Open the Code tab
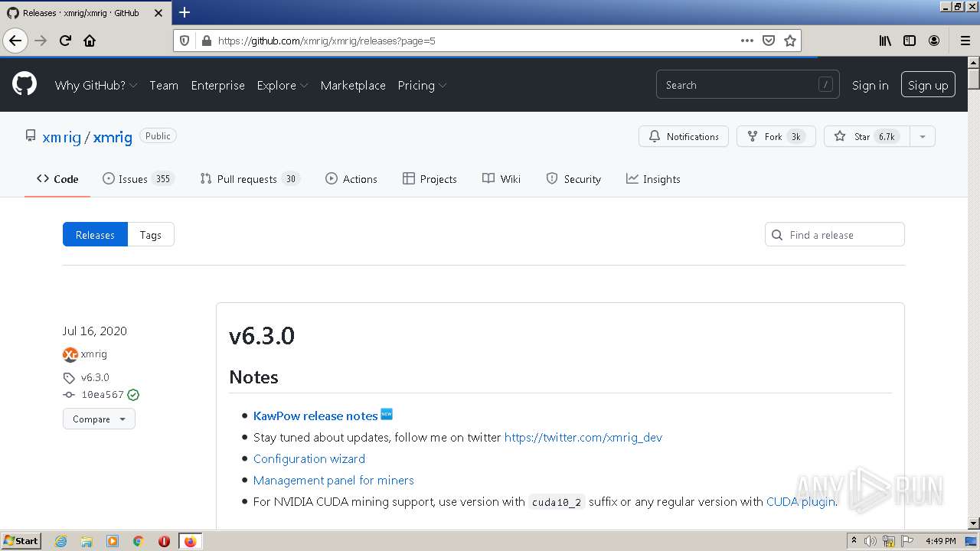This screenshot has height=551, width=980. tap(57, 179)
